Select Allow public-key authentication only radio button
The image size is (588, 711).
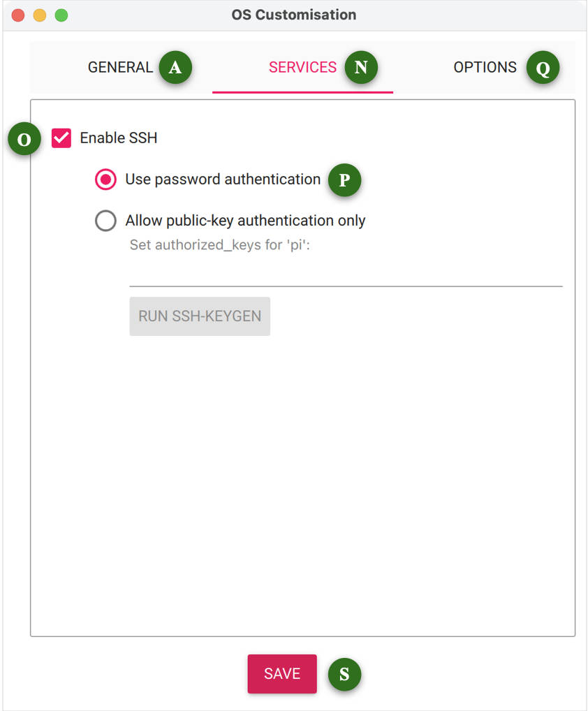pyautogui.click(x=105, y=221)
